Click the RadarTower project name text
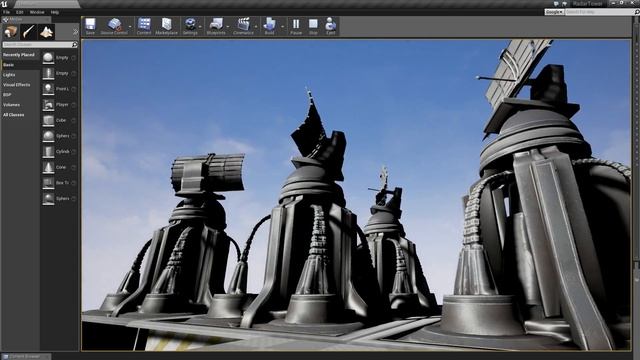 tap(588, 4)
